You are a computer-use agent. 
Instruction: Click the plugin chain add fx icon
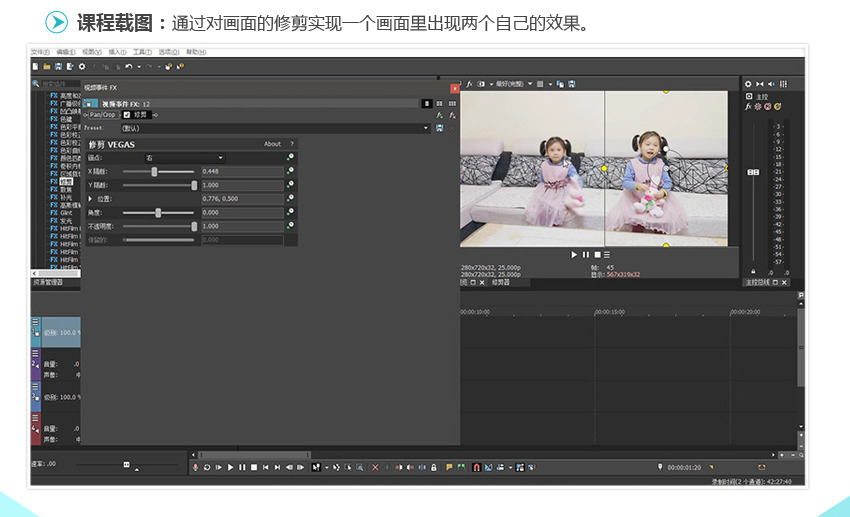tap(440, 115)
